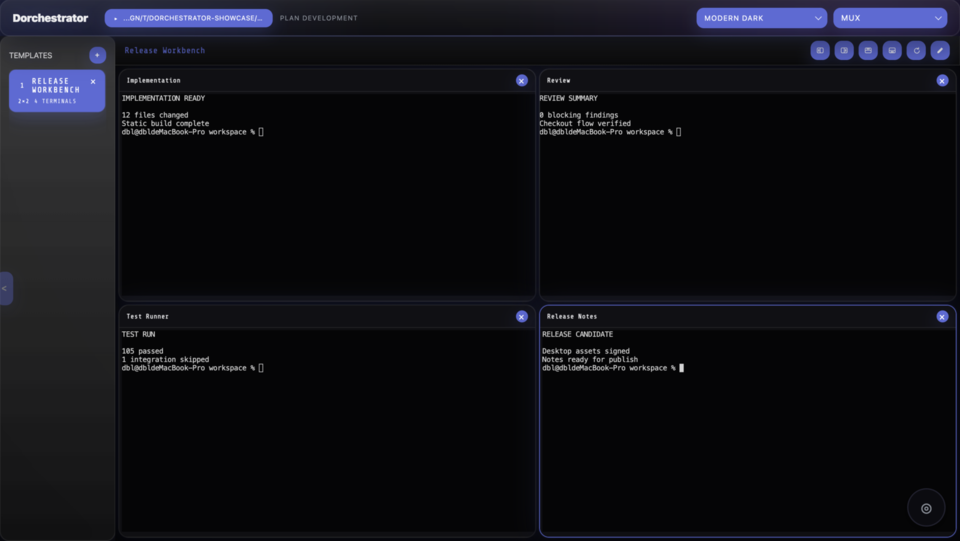Click the Review pane title
This screenshot has height=541, width=960.
[558, 80]
